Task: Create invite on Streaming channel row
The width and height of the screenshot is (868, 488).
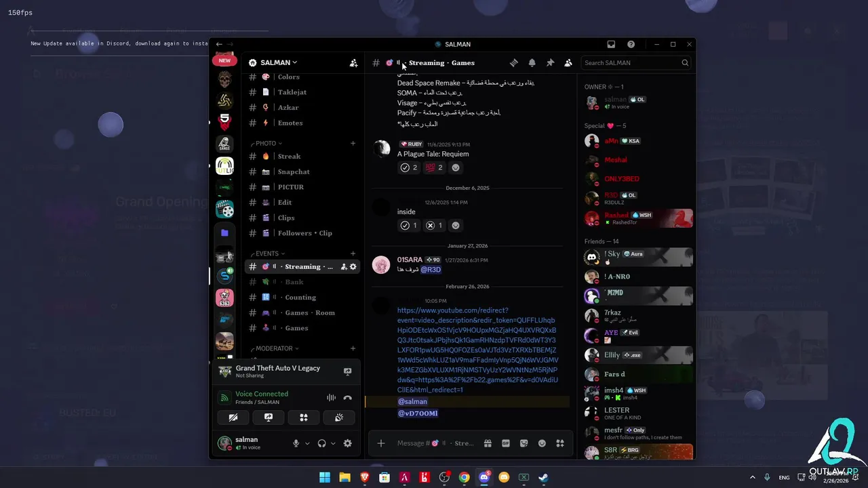Action: pos(344,266)
